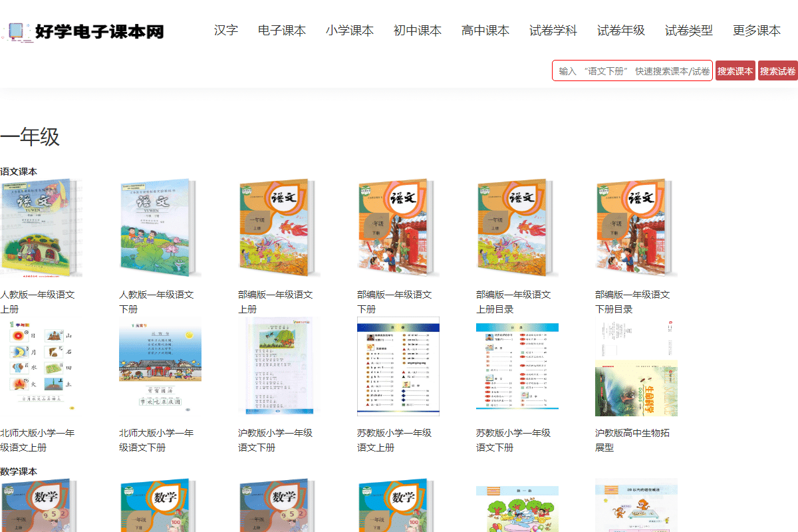Open 沪教版小学一年级语文下册 cover image
Image resolution: width=798 pixels, height=532 pixels.
(x=279, y=366)
